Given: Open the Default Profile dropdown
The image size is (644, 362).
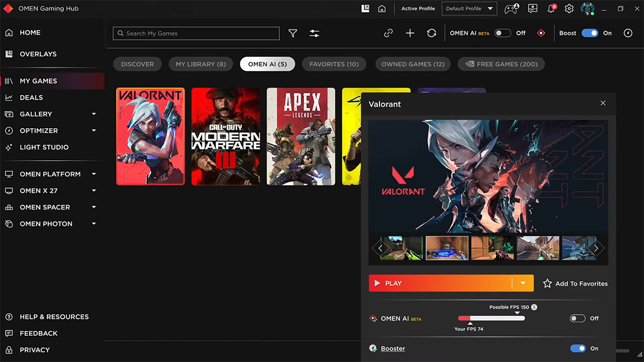Looking at the screenshot, I should 470,9.
